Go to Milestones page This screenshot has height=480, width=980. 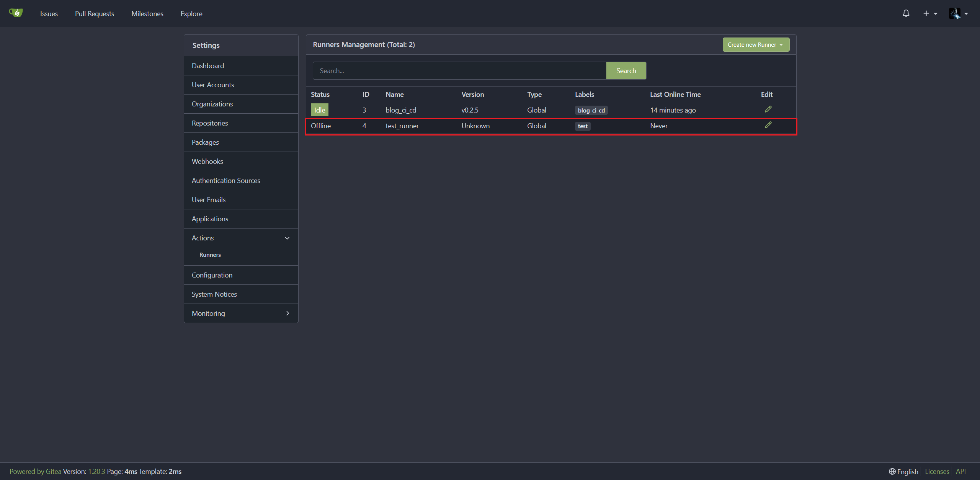click(x=147, y=14)
